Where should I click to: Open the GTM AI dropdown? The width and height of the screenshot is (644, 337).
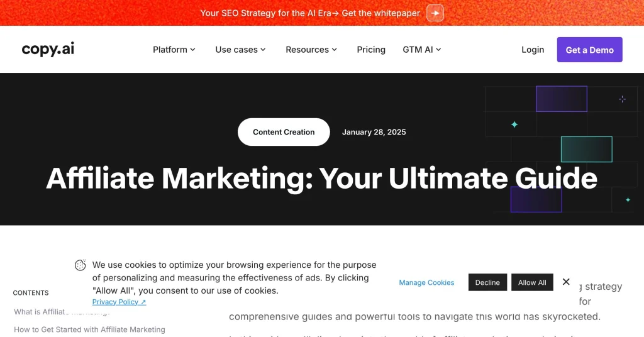coord(422,50)
